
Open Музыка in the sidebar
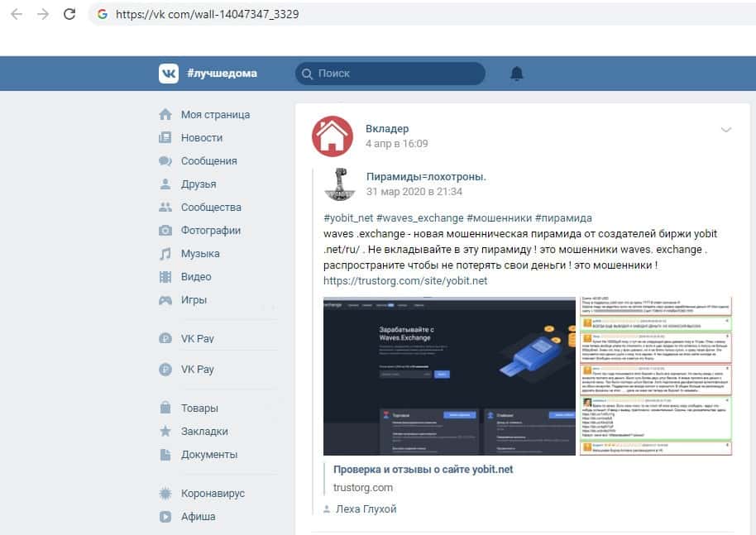click(200, 254)
